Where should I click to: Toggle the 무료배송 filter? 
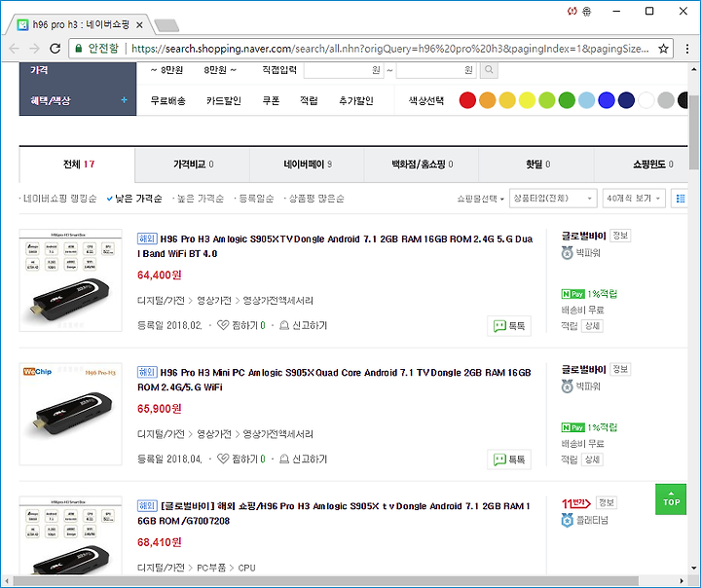(168, 100)
